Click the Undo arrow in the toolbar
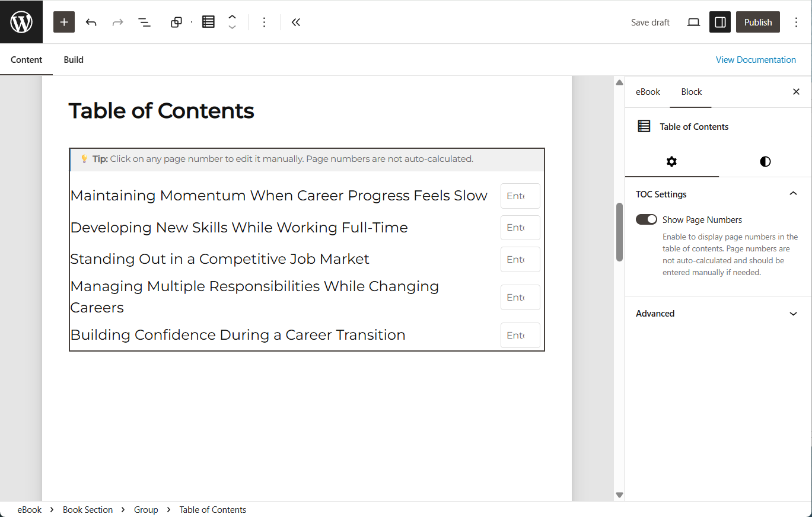 coord(91,22)
